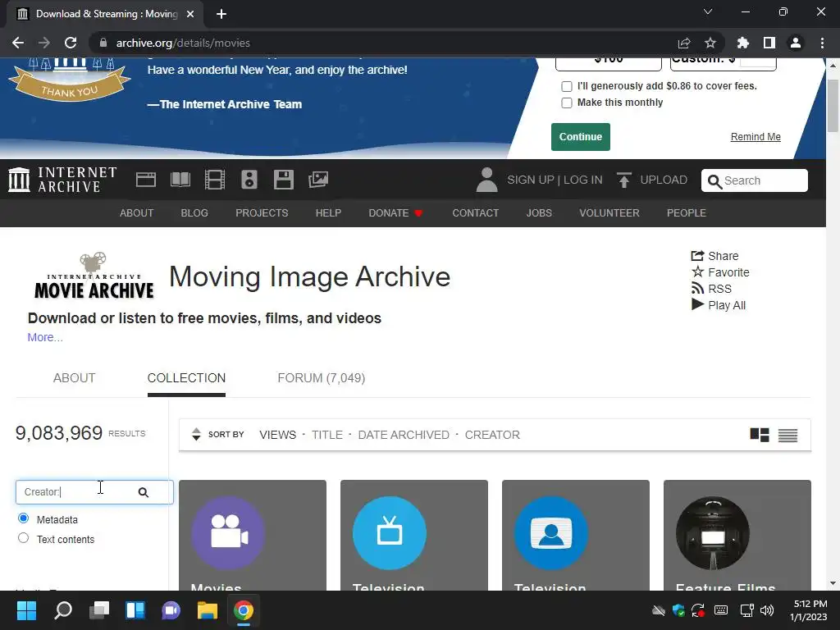Open the BLOG menu item
The width and height of the screenshot is (840, 630).
coord(194,212)
